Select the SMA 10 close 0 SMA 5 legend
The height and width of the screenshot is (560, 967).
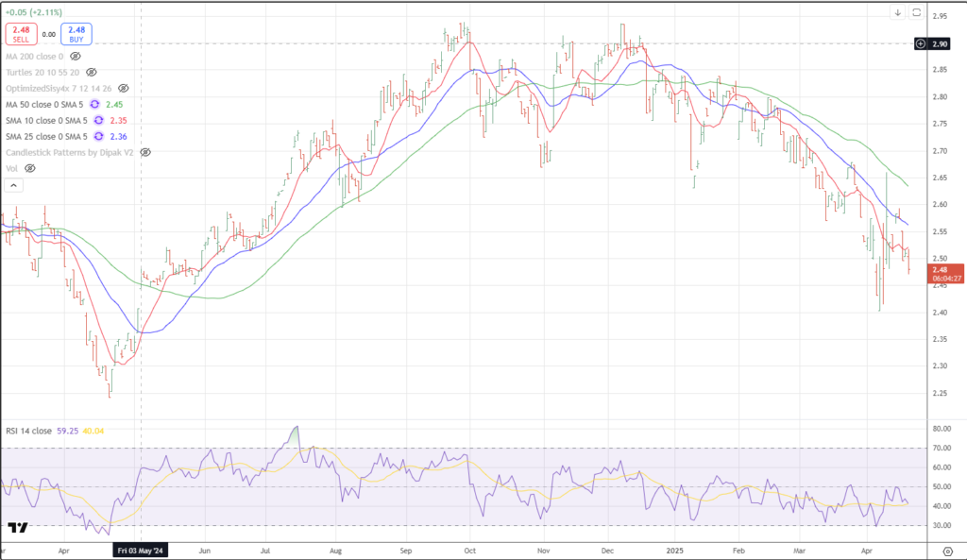[x=46, y=120]
